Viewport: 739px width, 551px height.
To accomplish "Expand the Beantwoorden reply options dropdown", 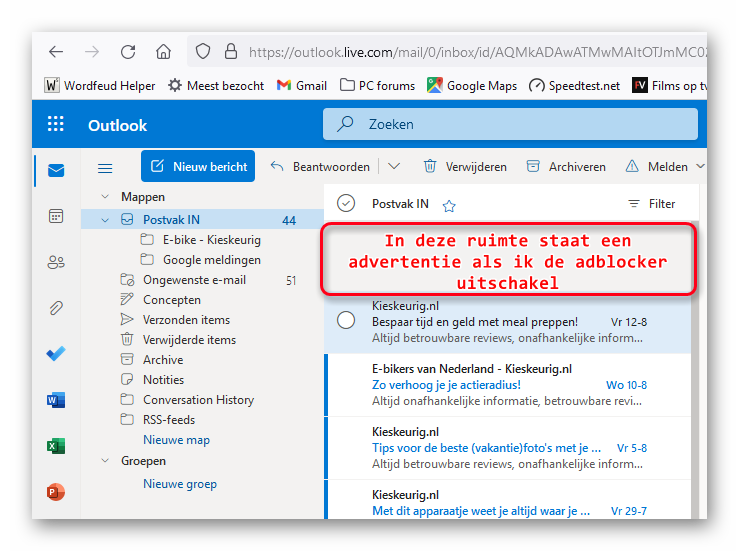I will tap(394, 167).
